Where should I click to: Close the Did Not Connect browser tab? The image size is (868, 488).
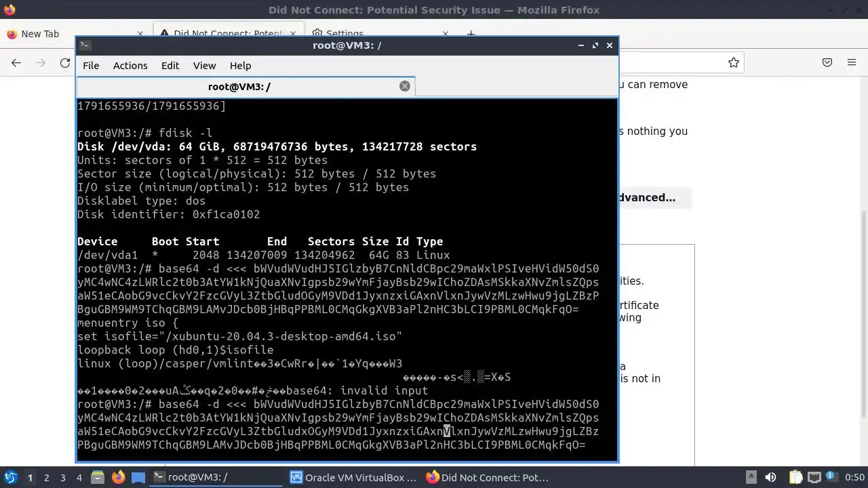point(293,34)
